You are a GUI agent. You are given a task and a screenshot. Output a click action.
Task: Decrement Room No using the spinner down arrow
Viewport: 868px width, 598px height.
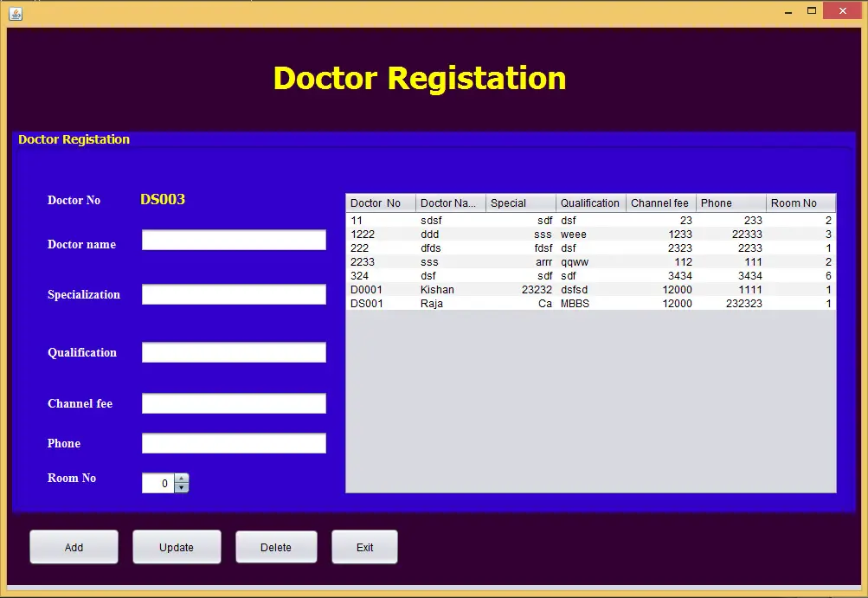180,487
